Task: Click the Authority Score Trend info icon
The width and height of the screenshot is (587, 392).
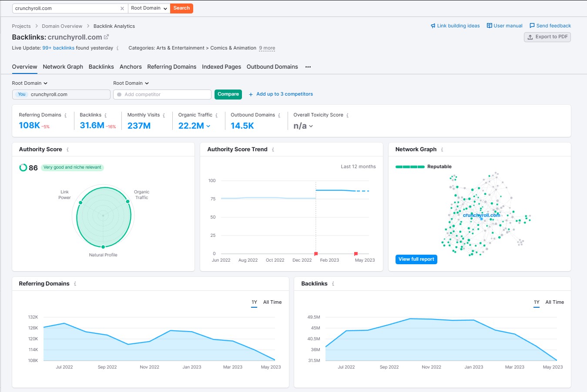Action: (x=273, y=149)
